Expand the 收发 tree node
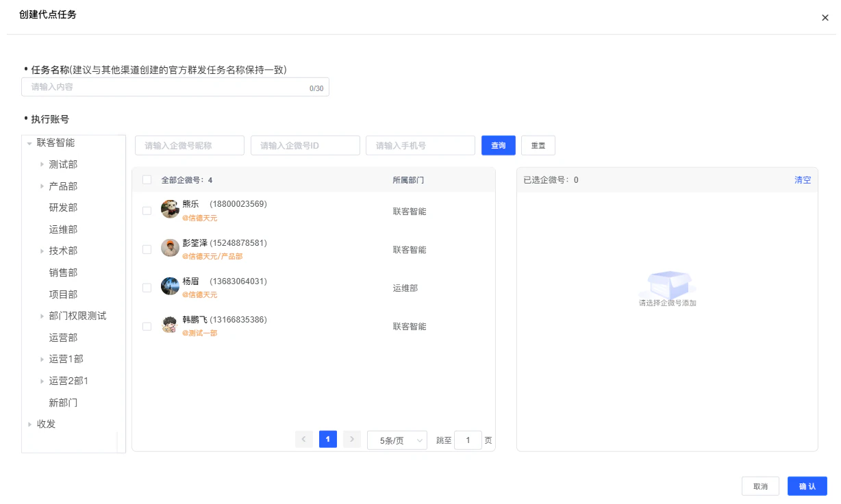The width and height of the screenshot is (841, 504). [29, 425]
